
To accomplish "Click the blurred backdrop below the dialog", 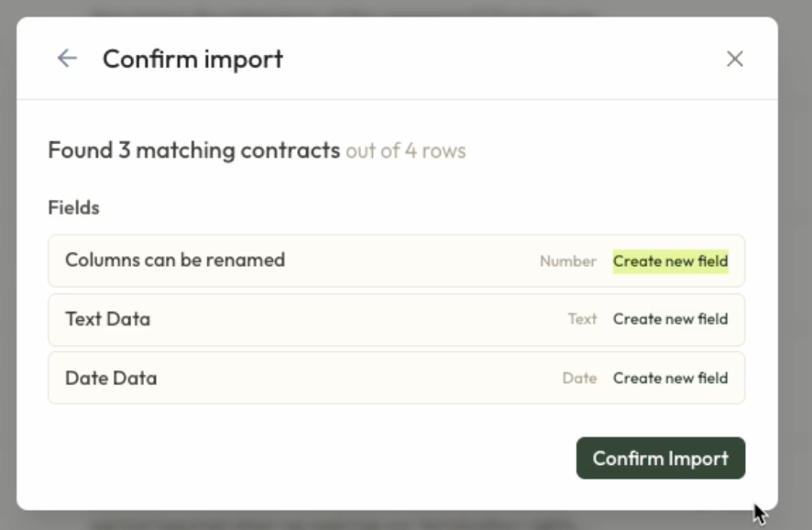I will click(403, 521).
